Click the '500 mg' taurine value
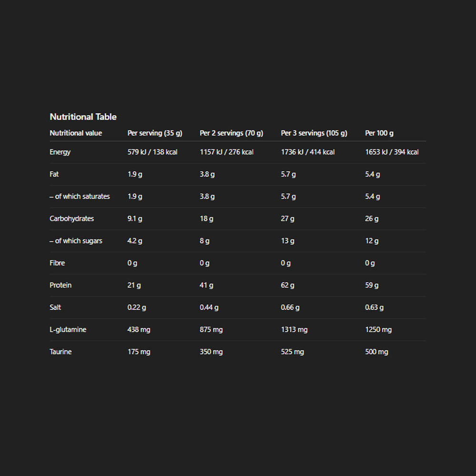The height and width of the screenshot is (476, 476). (377, 352)
